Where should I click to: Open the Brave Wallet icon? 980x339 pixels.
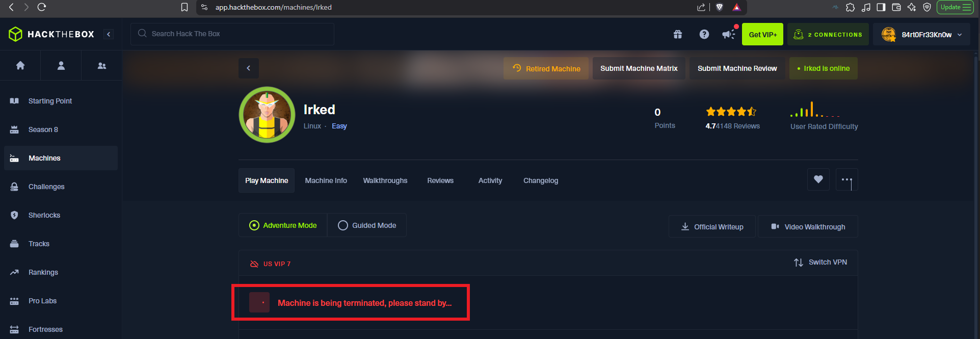(x=896, y=7)
